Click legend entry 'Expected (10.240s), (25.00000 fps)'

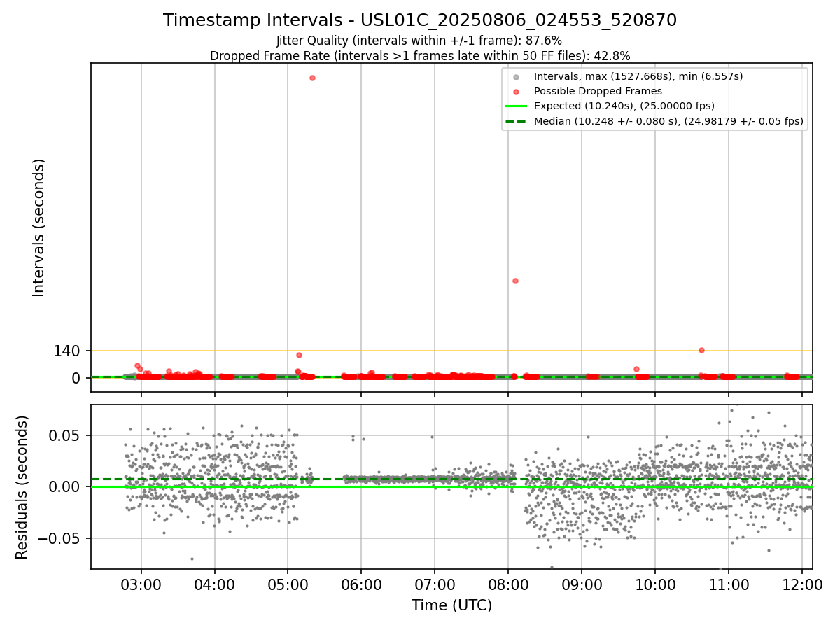coord(624,106)
